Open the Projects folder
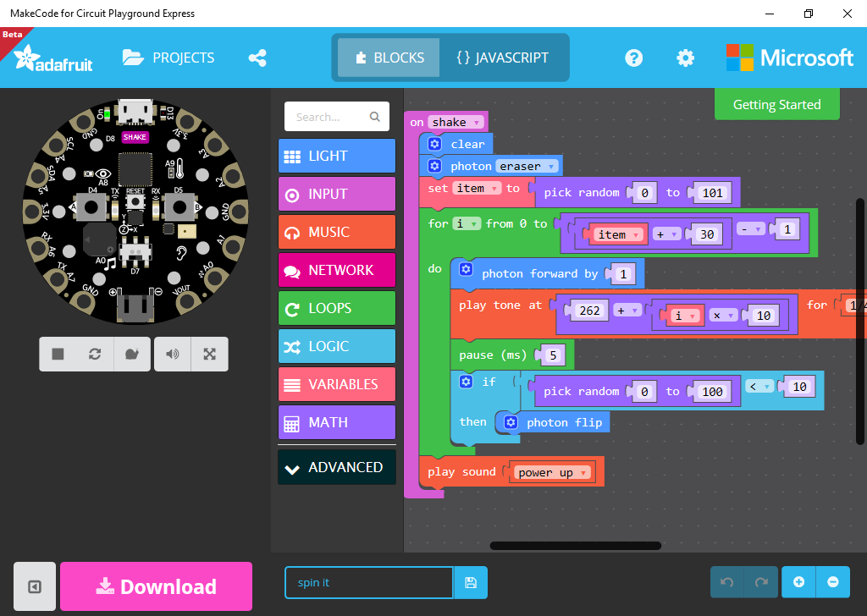 point(168,58)
